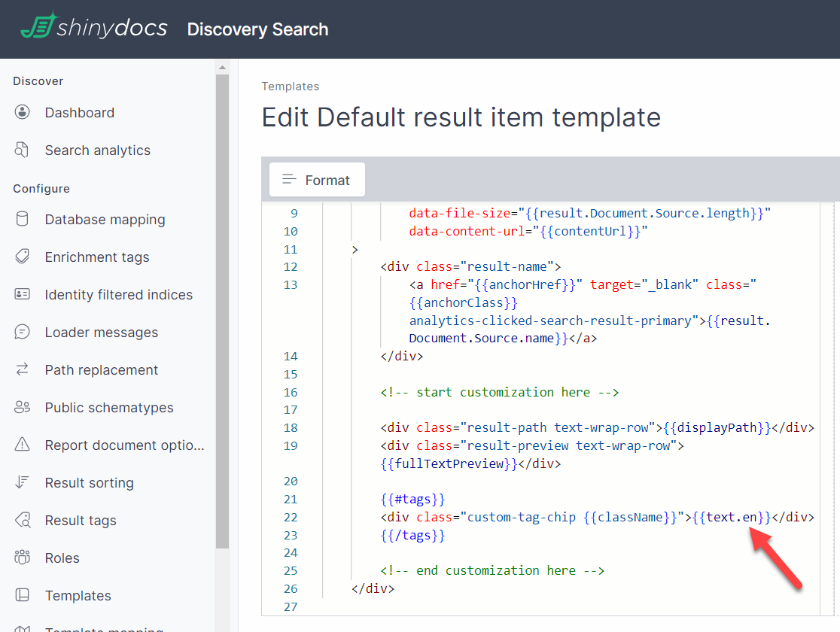Select the Search analytics magnifier icon

point(23,150)
